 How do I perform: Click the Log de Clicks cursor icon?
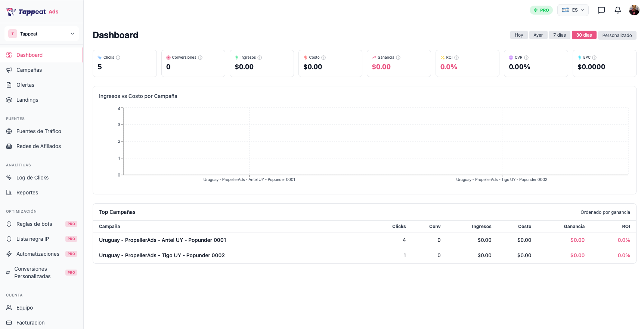(9, 178)
